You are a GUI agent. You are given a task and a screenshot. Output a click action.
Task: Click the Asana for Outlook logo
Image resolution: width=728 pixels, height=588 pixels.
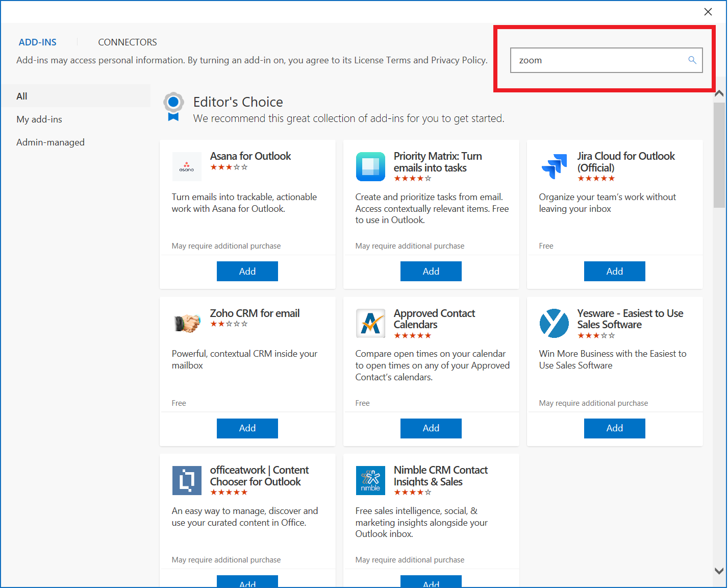(187, 166)
